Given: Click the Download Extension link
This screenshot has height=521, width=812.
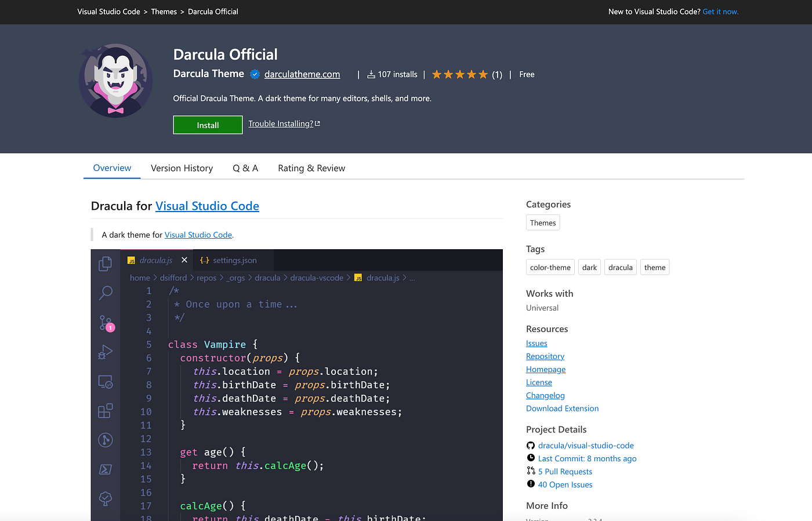Looking at the screenshot, I should coord(562,409).
